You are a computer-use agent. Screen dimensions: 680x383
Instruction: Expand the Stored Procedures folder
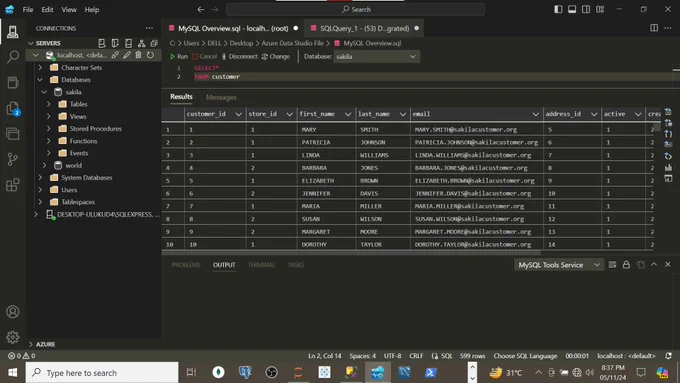point(49,128)
